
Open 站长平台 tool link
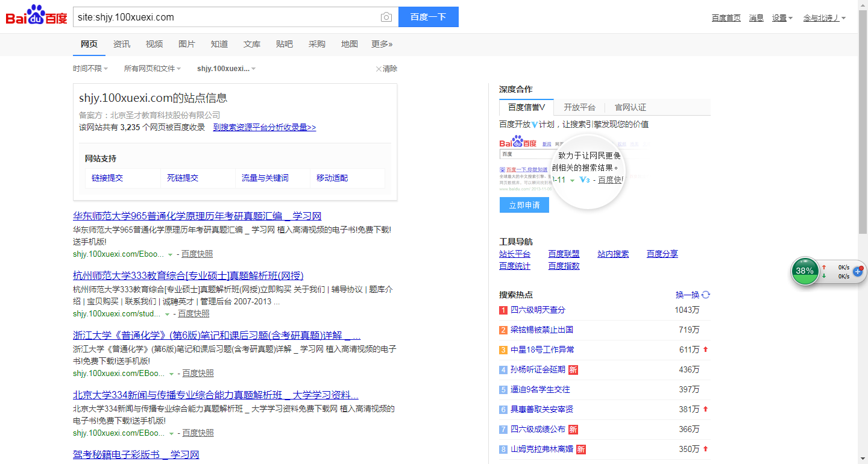(x=515, y=254)
